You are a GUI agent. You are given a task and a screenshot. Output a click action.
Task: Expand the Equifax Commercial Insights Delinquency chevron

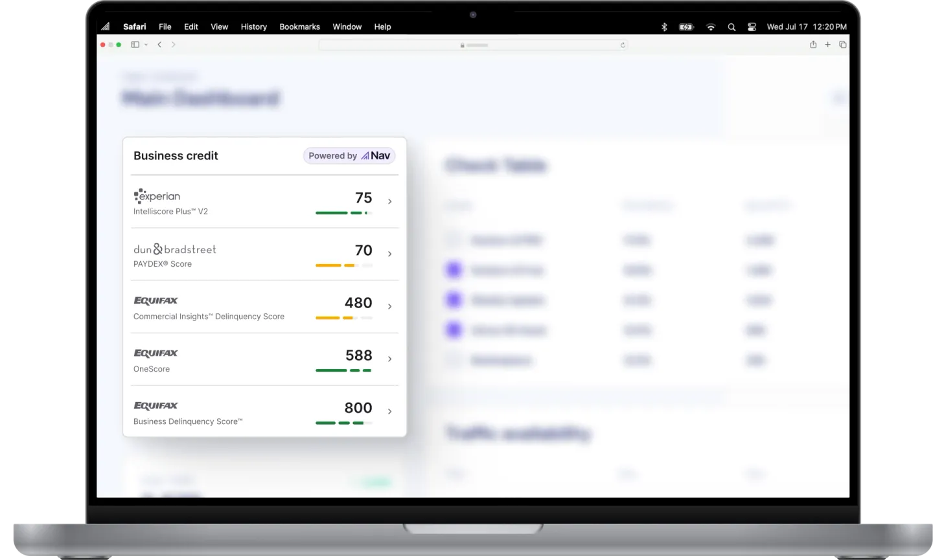pos(389,306)
